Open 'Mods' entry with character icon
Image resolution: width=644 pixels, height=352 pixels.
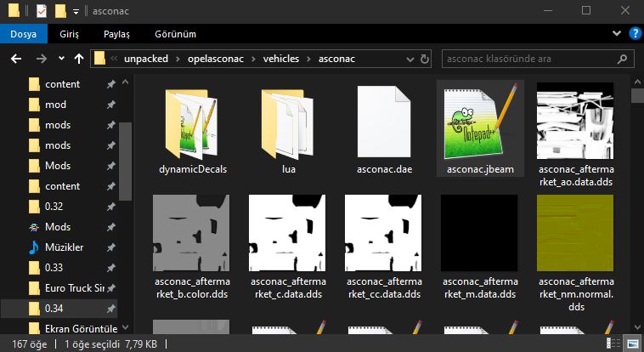[x=58, y=227]
